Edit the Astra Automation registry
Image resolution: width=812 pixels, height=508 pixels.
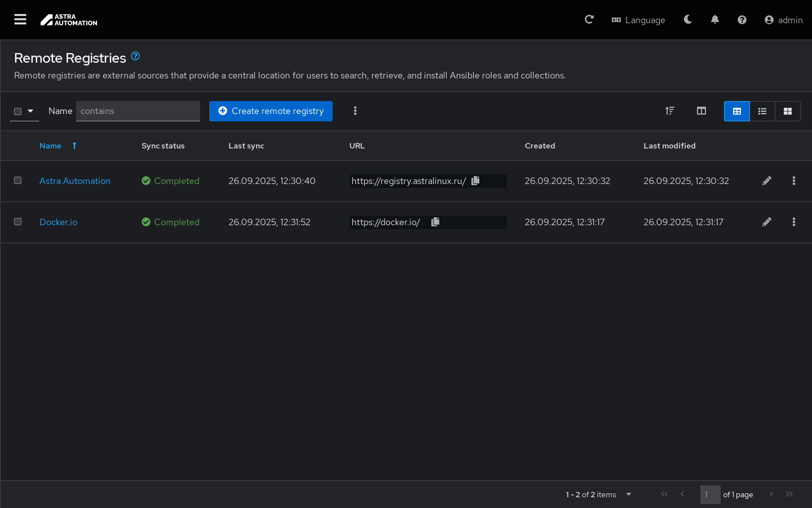[767, 181]
